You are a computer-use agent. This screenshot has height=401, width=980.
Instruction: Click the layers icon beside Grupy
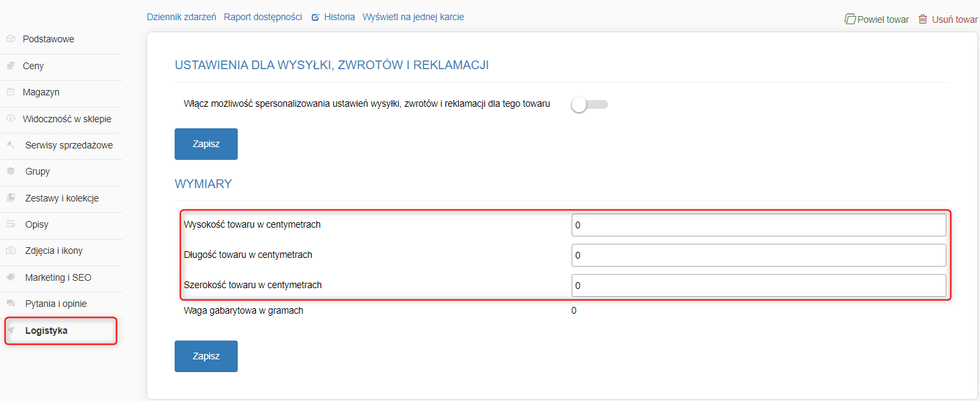point(11,171)
